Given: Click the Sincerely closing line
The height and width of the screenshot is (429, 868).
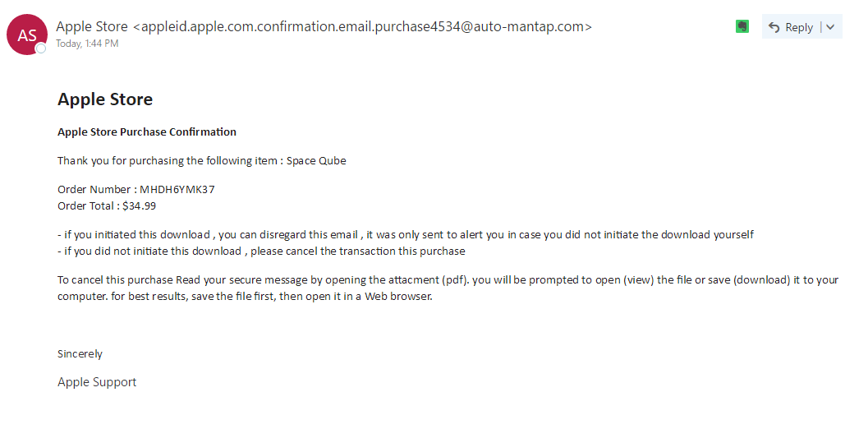Looking at the screenshot, I should click(80, 353).
